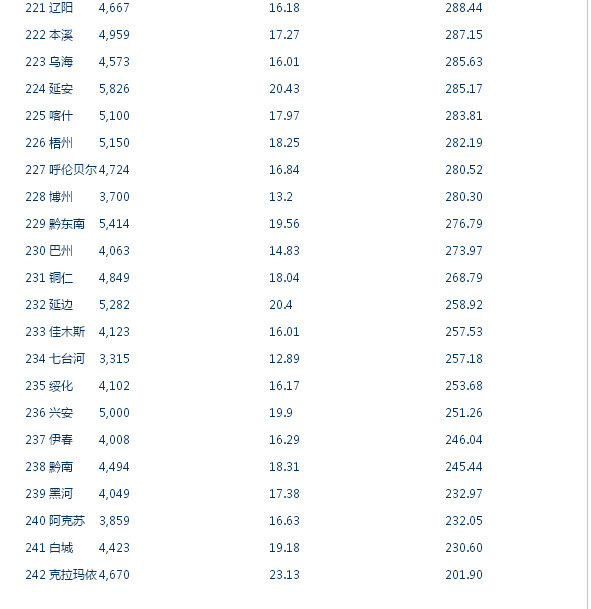The width and height of the screenshot is (591, 609).
Task: Click the 呼伦贝尔 city name
Action: tap(73, 170)
